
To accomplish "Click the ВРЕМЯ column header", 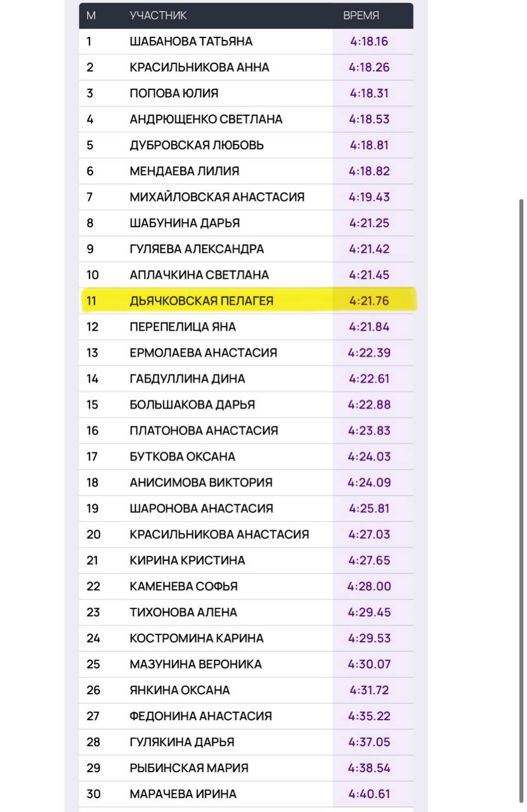I will (x=361, y=16).
